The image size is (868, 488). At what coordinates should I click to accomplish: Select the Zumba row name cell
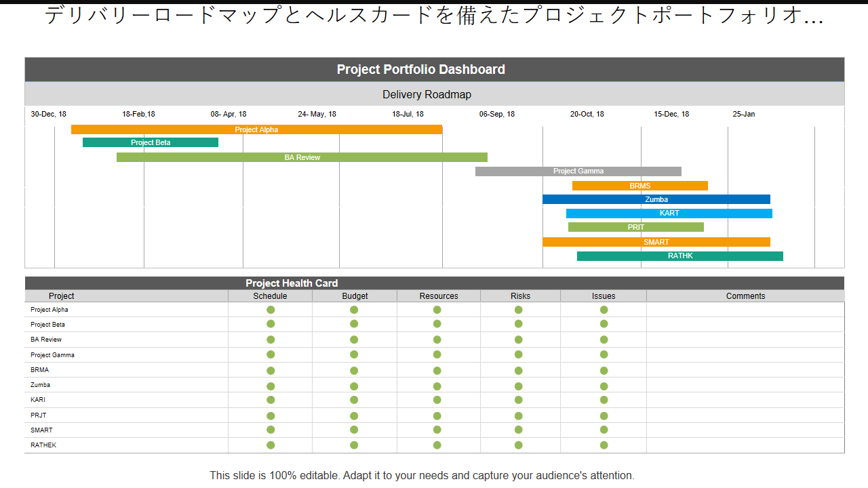click(x=126, y=385)
